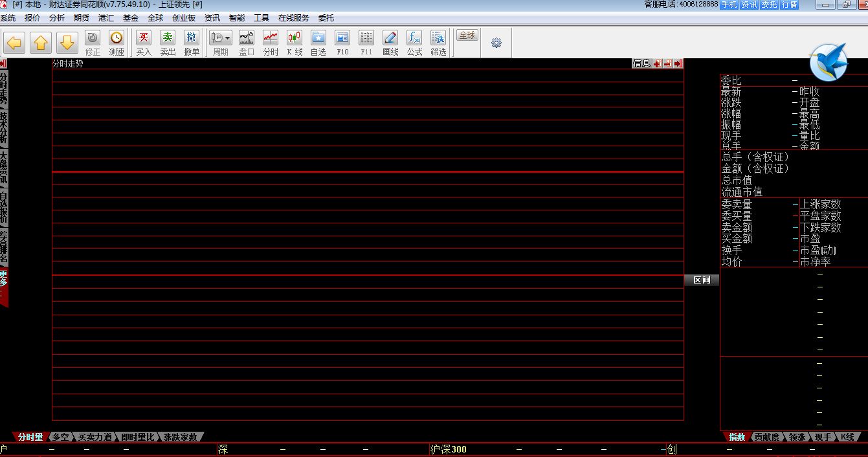Click the left arrow back button
This screenshot has width=868, height=457.
pyautogui.click(x=14, y=43)
